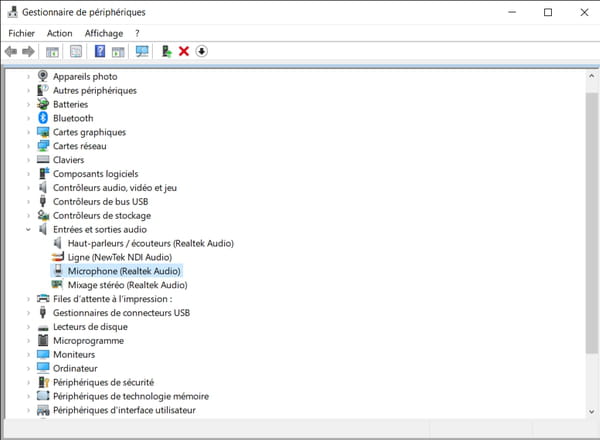
Task: Expand the Cartes réseau arrow
Action: tap(28, 146)
